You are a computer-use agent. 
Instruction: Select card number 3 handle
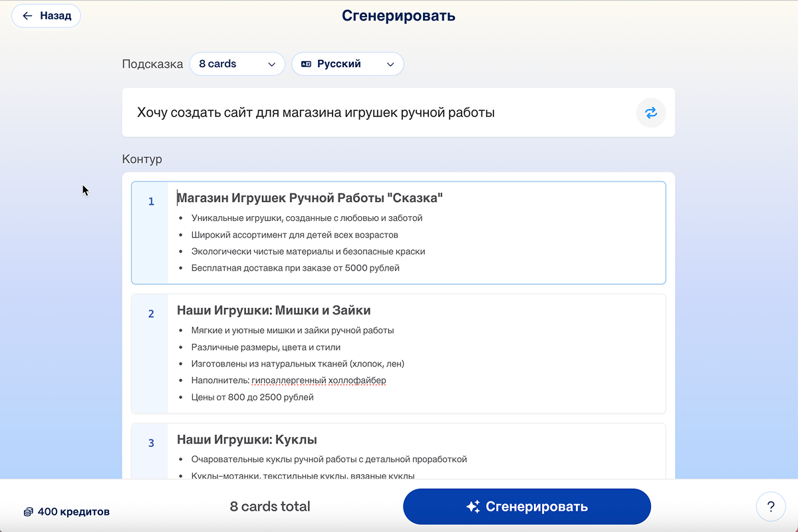150,451
